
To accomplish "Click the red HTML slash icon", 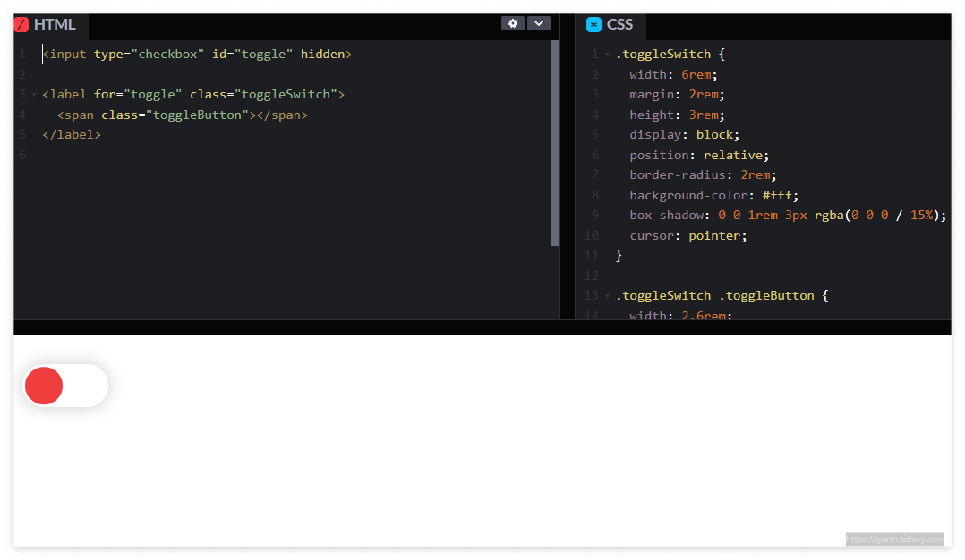I will pyautogui.click(x=21, y=24).
